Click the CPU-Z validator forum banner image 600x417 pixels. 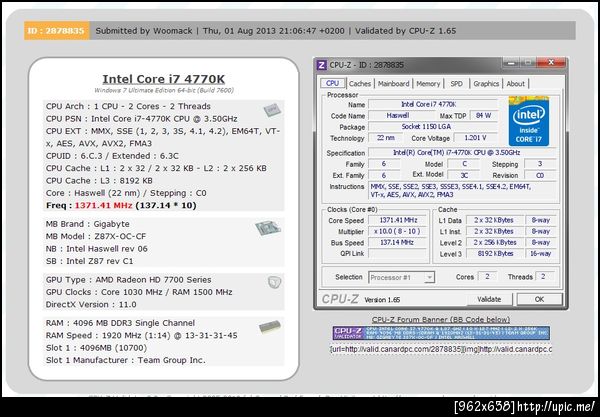click(441, 333)
